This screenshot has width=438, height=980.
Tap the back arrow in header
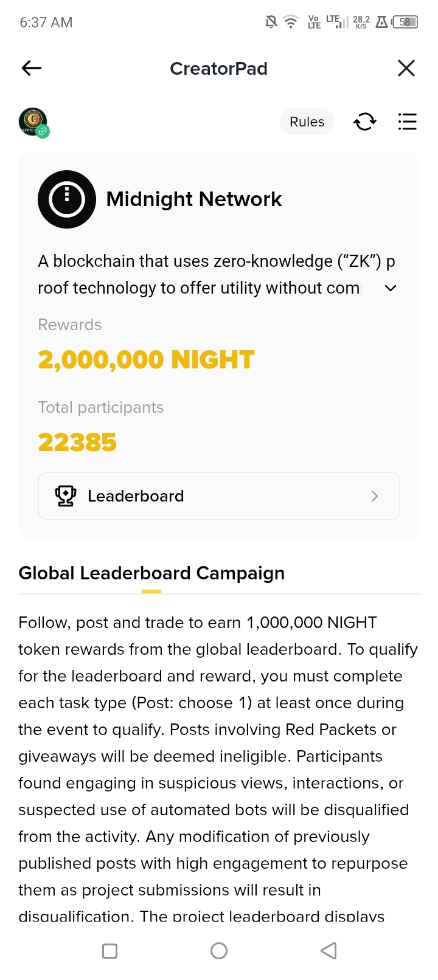(32, 68)
